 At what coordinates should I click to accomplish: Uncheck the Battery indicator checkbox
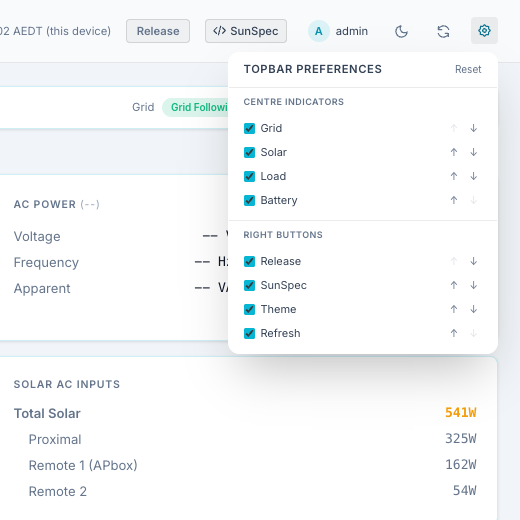pyautogui.click(x=249, y=200)
